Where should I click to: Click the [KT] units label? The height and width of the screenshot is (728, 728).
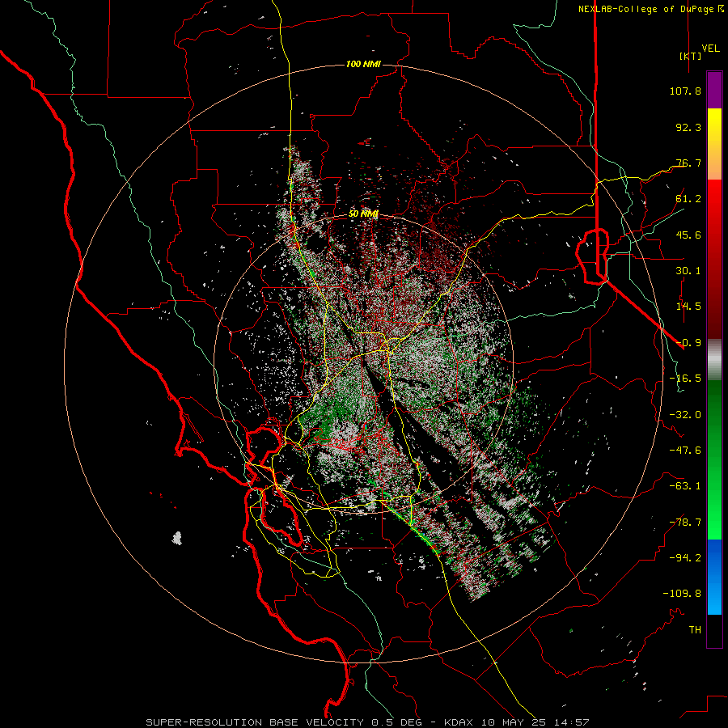click(691, 56)
